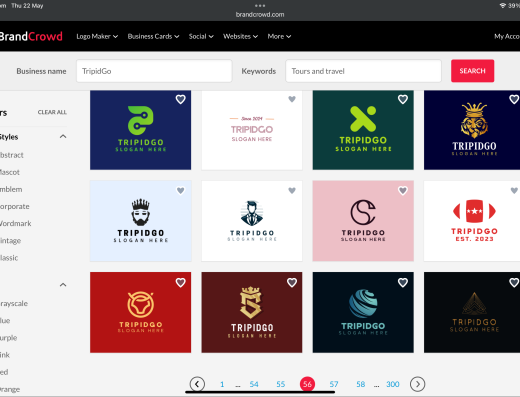The height and width of the screenshot is (397, 520).
Task: Favorite the crowned S logo on maroon
Action: pos(292,283)
